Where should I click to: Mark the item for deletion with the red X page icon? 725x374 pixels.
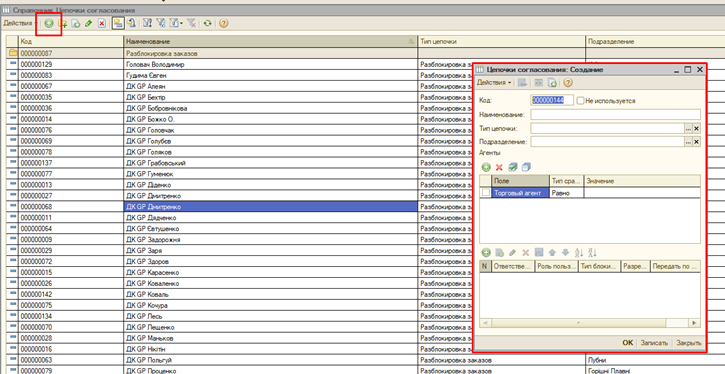coord(102,23)
